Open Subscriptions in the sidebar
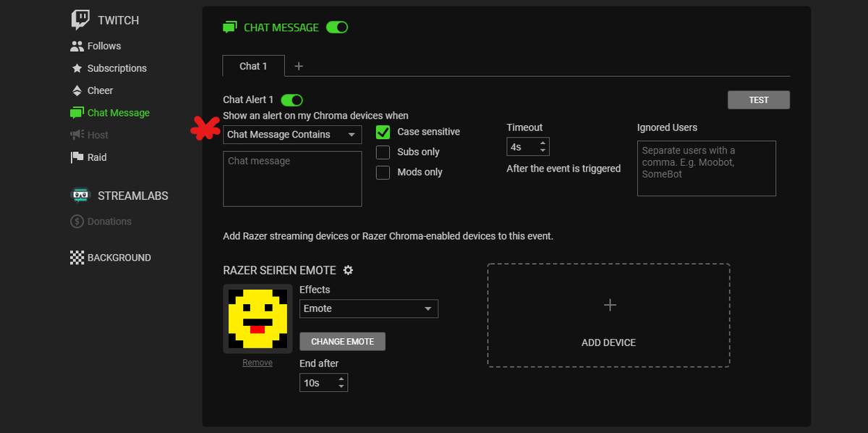This screenshot has width=868, height=433. click(117, 68)
